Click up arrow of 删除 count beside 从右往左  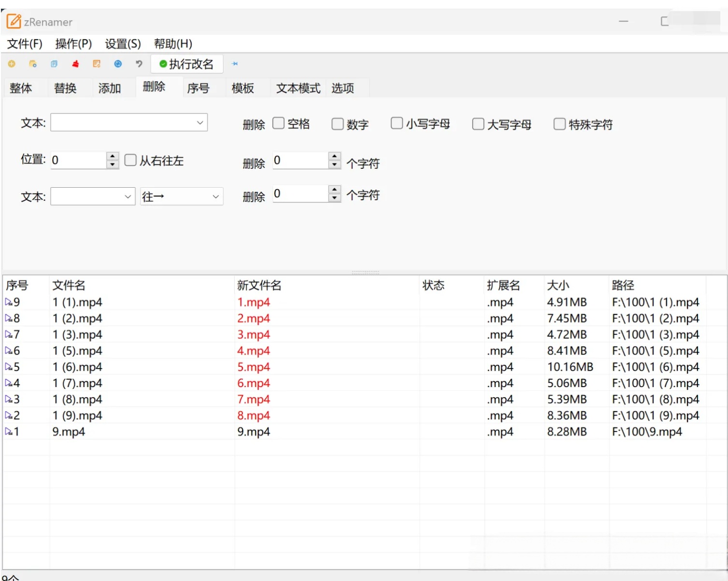[335, 156]
